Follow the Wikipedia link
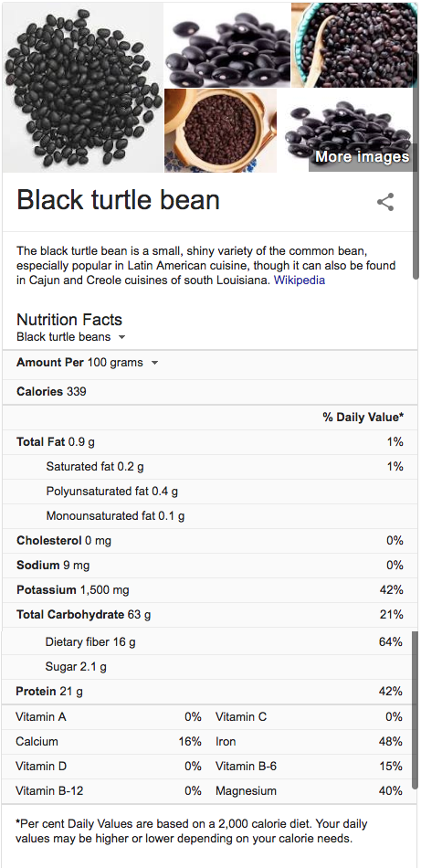 point(300,281)
